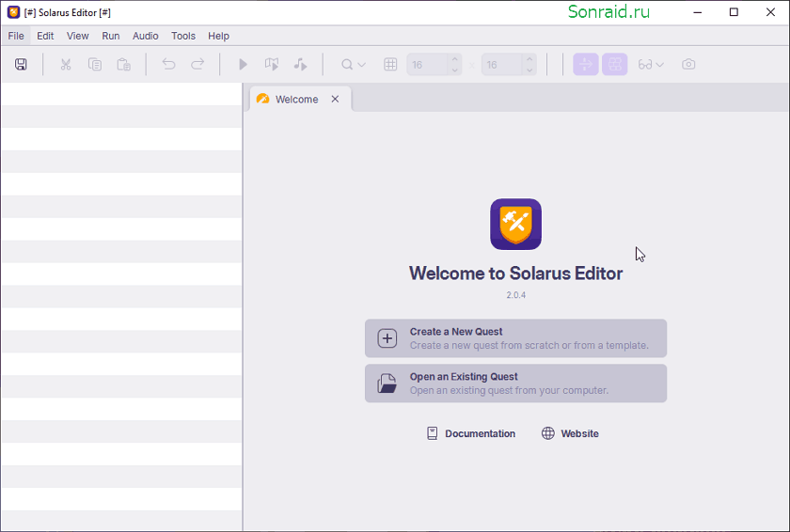Close the Solarus Editor window

click(x=770, y=12)
